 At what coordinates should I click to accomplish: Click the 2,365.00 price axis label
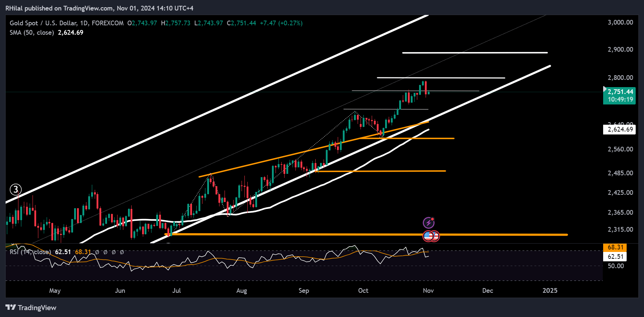(x=620, y=213)
